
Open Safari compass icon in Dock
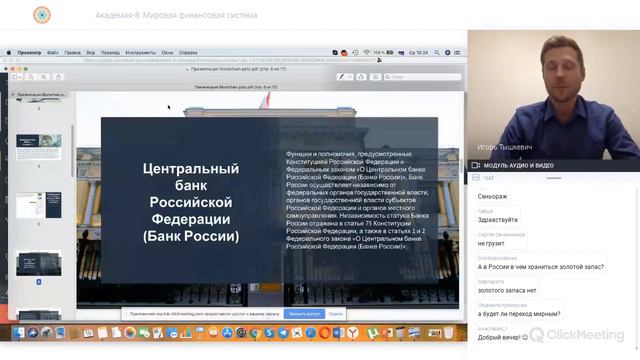tap(311, 333)
